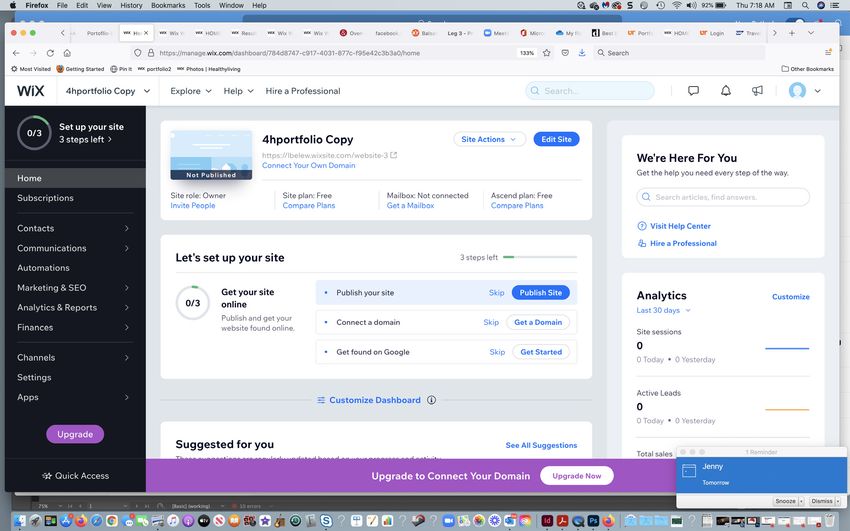Click the 0/3 Get your site online progress circle
The image size is (850, 531).
(192, 303)
